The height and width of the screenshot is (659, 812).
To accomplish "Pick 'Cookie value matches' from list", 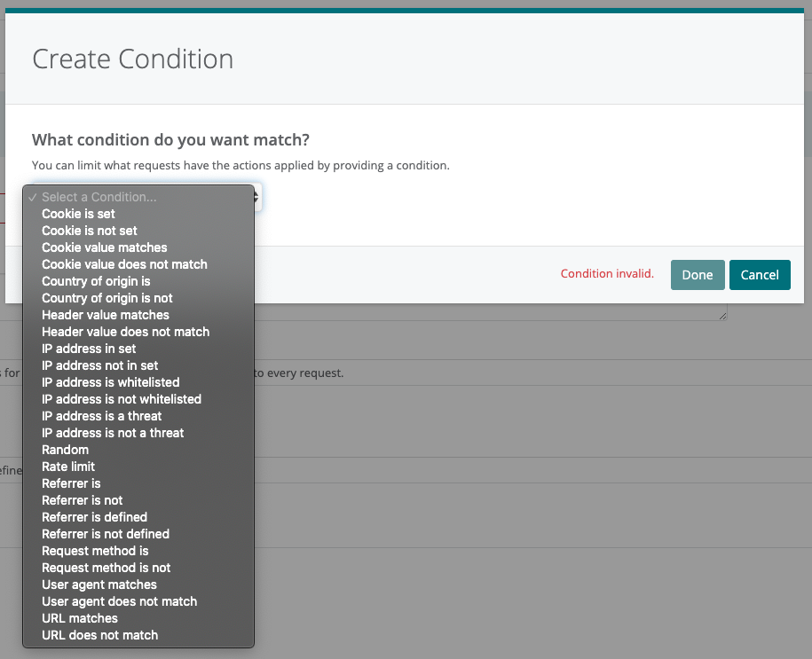I will pos(104,247).
